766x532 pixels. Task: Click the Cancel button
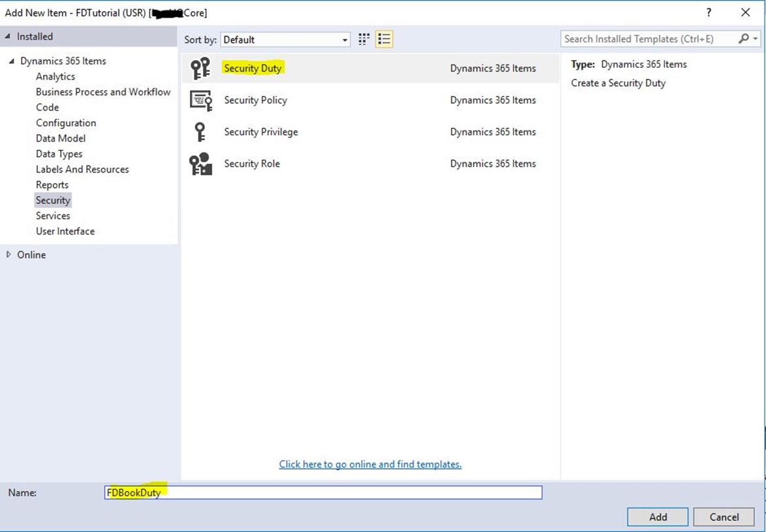(724, 517)
